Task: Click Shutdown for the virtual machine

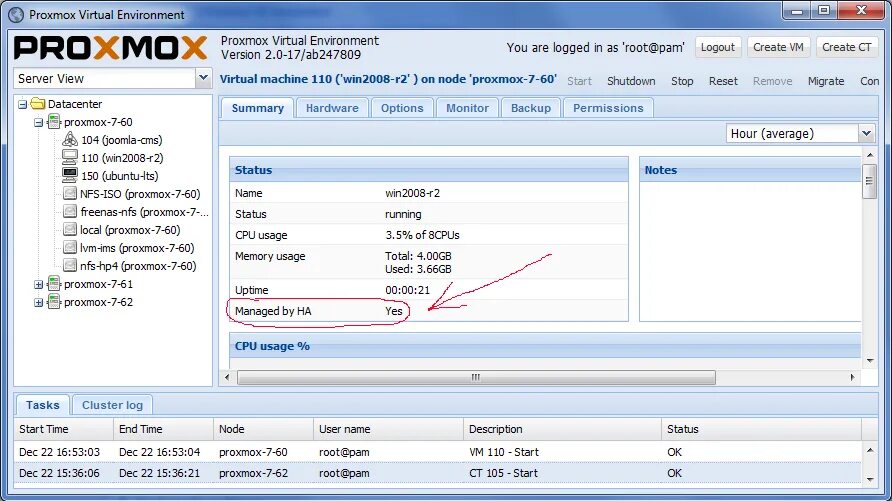Action: click(631, 81)
